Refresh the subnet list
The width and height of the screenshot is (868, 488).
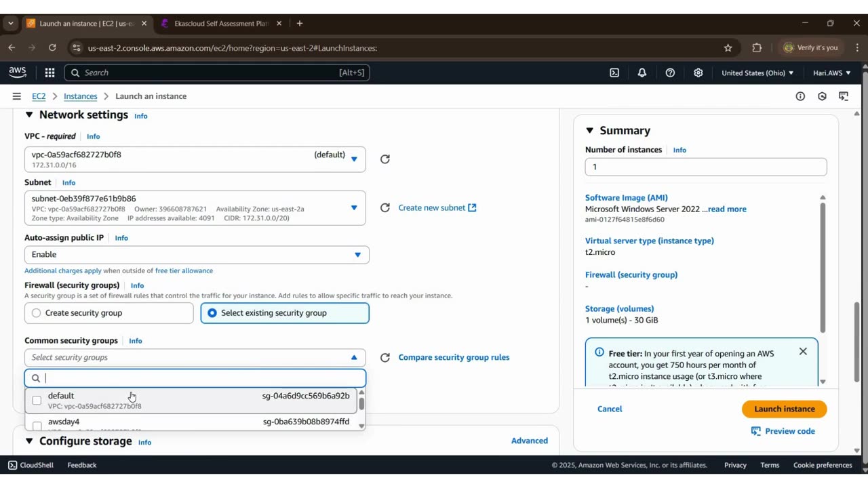click(385, 208)
